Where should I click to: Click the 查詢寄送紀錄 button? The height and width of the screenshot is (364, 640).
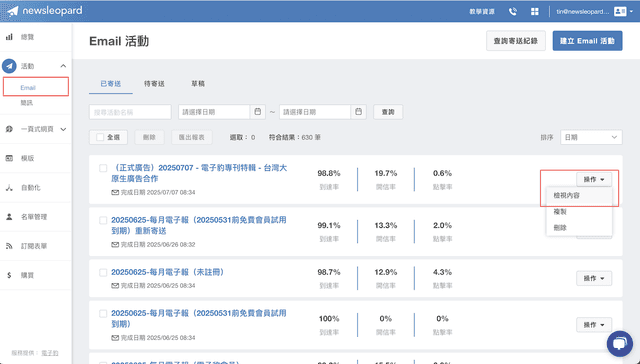click(x=516, y=41)
